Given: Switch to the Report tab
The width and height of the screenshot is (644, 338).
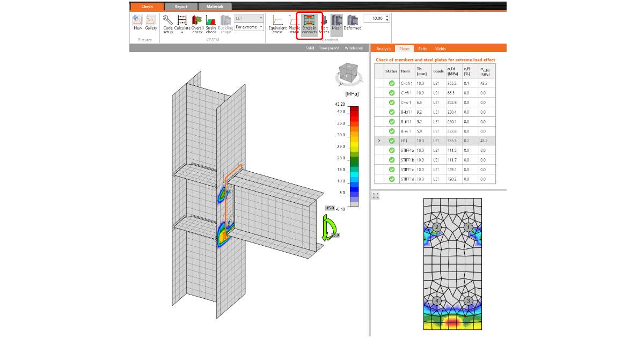Looking at the screenshot, I should 181,7.
